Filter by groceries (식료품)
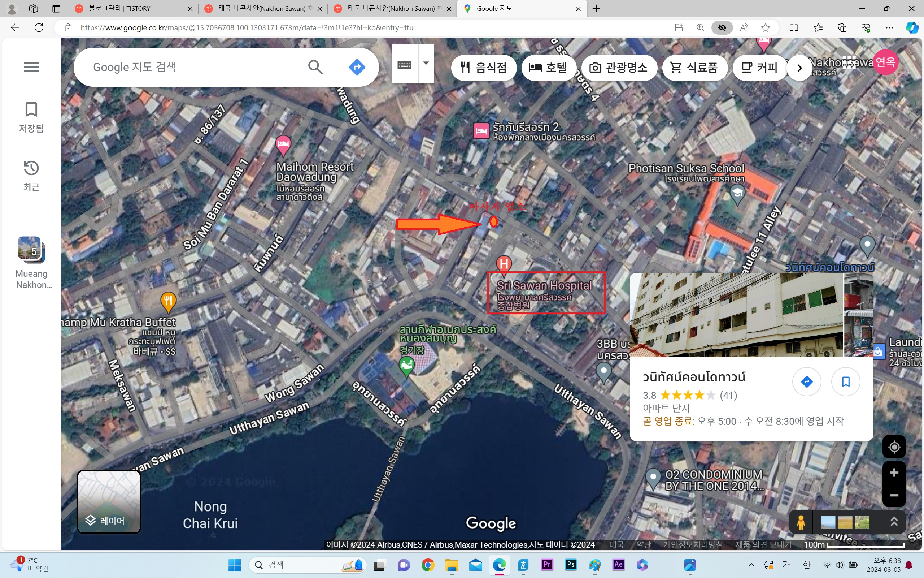Image resolution: width=924 pixels, height=578 pixels. 694,68
